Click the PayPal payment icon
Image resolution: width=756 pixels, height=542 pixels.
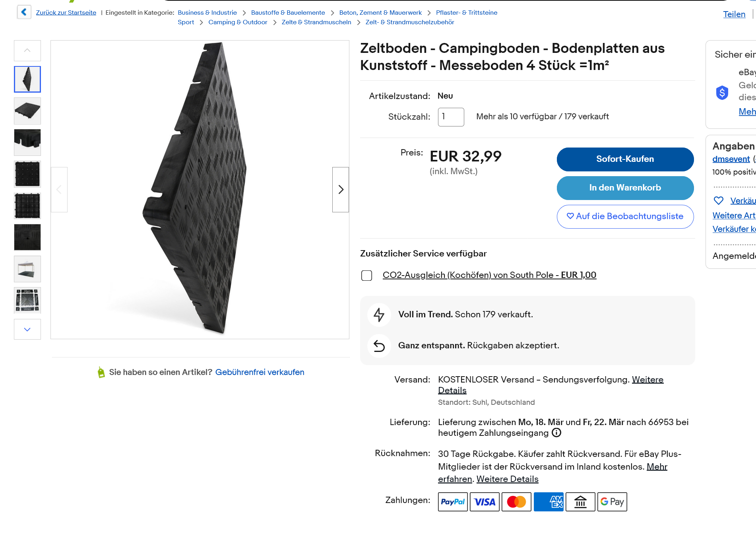point(453,502)
